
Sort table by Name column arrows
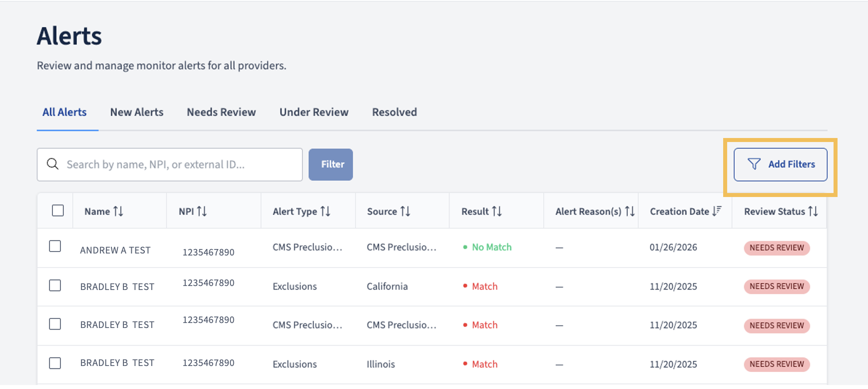pyautogui.click(x=118, y=211)
